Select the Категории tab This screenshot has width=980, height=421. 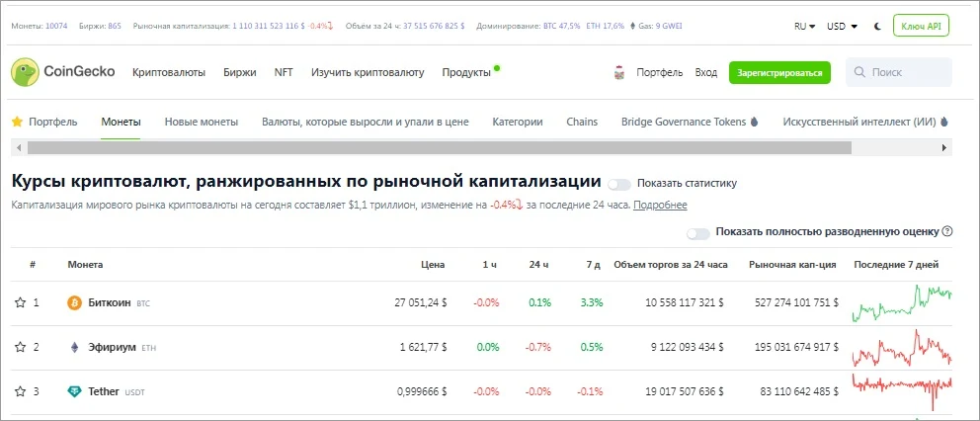518,122
